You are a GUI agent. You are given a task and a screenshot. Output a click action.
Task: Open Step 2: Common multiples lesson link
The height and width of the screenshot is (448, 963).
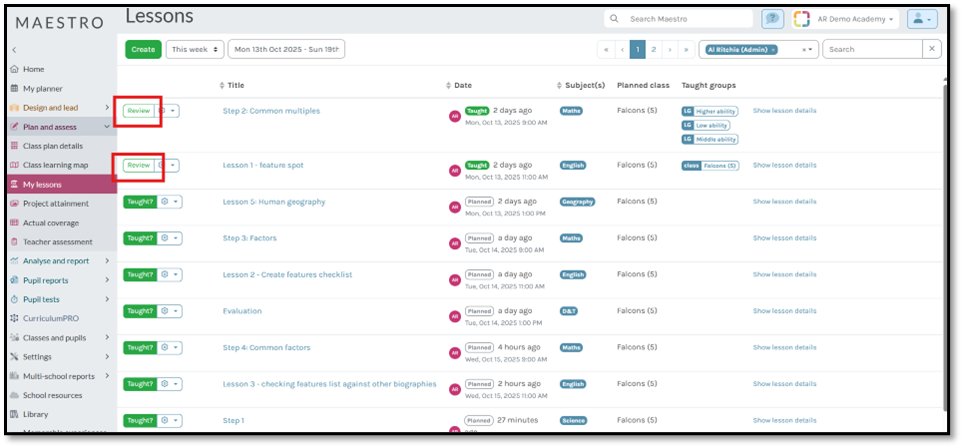coord(271,111)
